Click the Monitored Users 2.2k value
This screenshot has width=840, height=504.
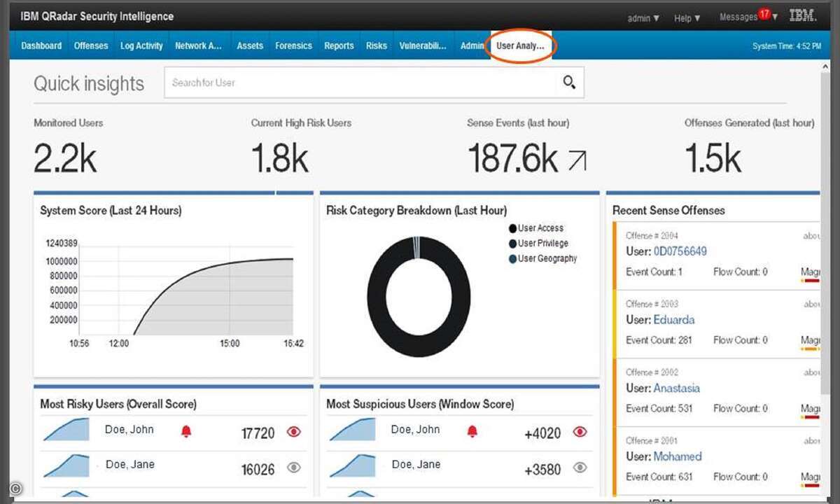click(65, 160)
